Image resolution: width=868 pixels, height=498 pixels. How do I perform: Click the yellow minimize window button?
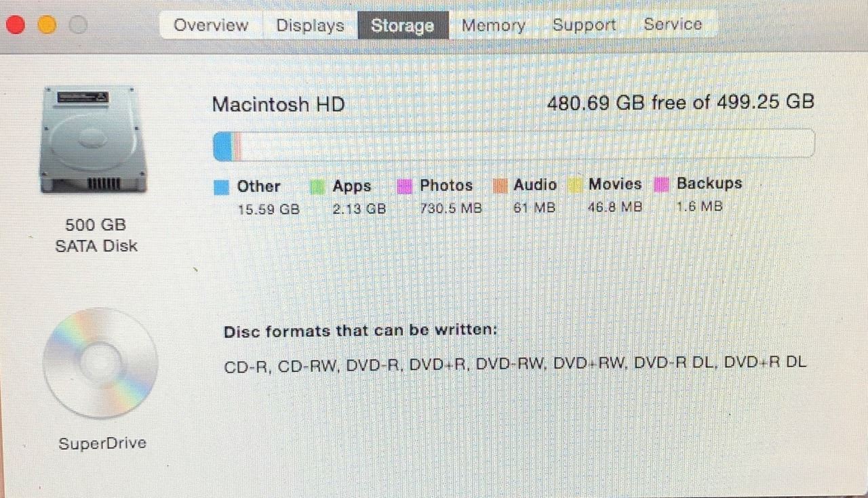coord(47,26)
